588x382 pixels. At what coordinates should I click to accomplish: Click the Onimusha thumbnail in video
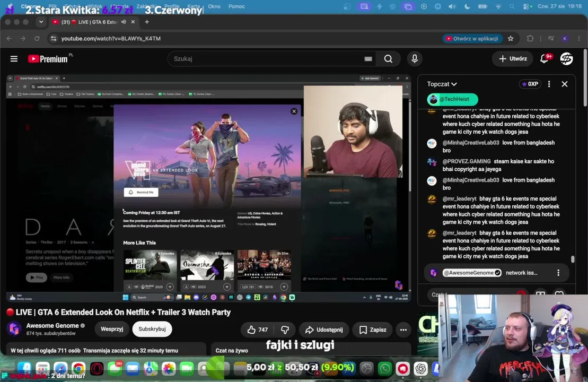[207, 265]
